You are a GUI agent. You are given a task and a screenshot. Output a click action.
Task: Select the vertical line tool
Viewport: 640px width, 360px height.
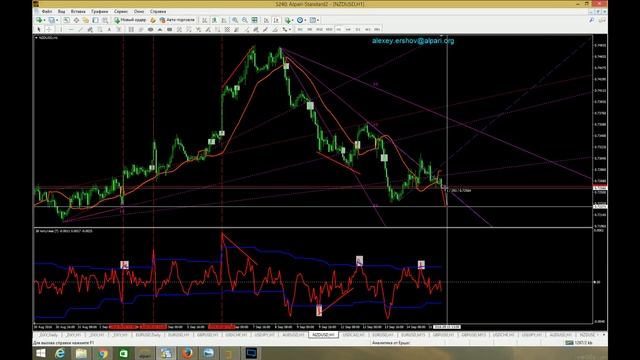click(61, 29)
